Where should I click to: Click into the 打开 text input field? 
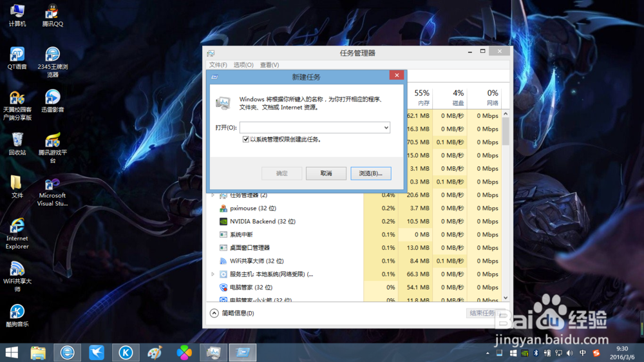point(311,128)
